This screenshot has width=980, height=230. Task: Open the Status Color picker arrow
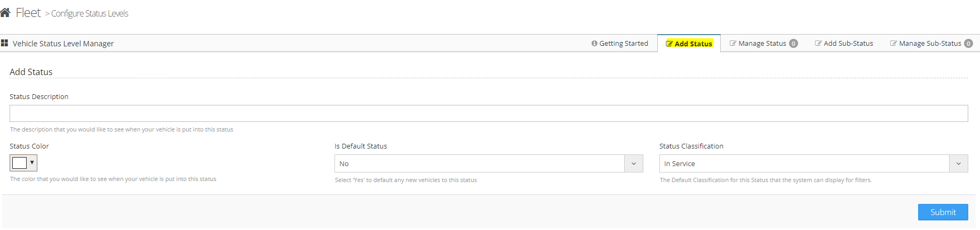(32, 162)
